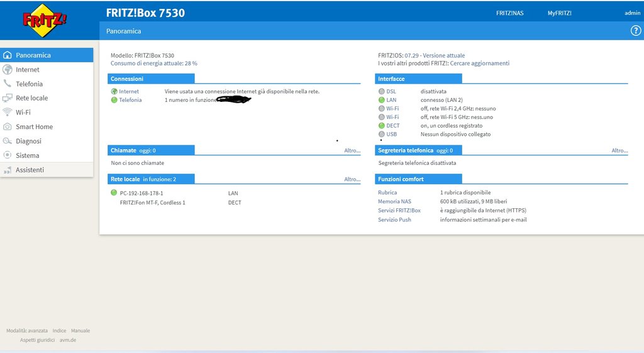The width and height of the screenshot is (644, 353).
Task: Click the Internet globe icon in sidebar
Action: [8, 70]
